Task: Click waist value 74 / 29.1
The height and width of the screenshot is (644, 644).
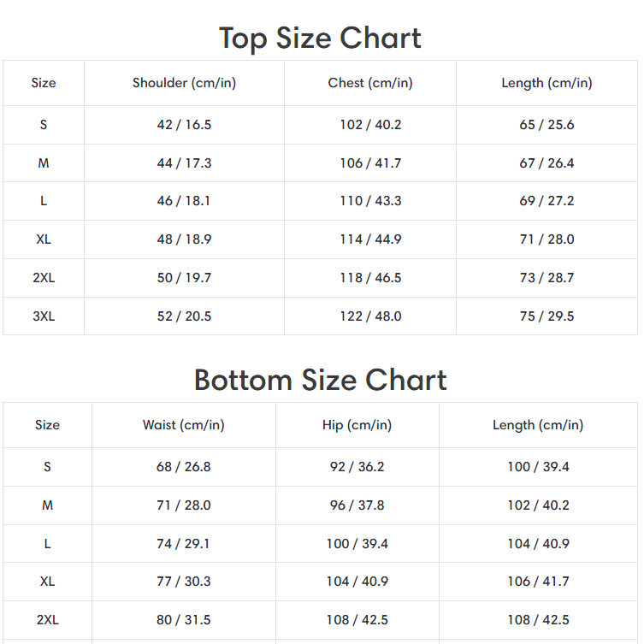Action: (184, 544)
